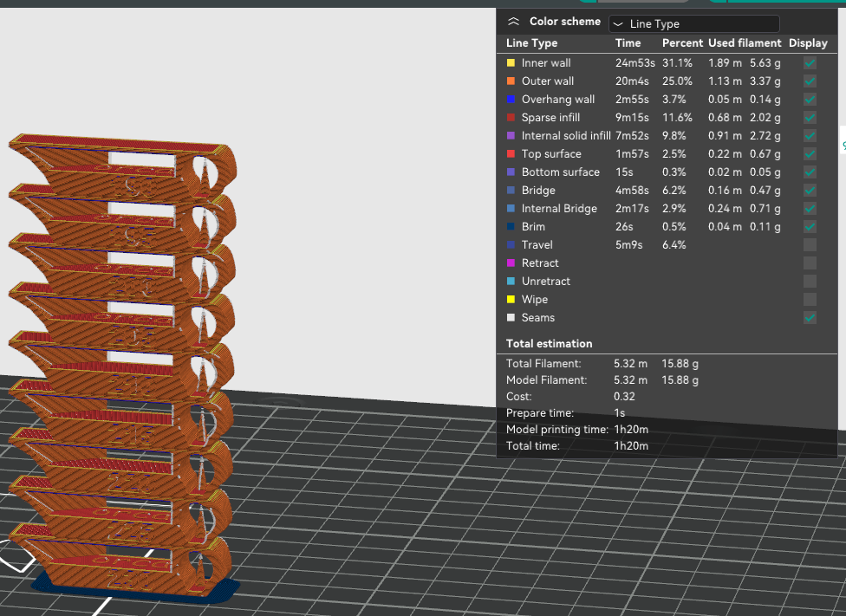Click the magenta Retract color swatch
Image resolution: width=846 pixels, height=616 pixels.
(x=511, y=263)
